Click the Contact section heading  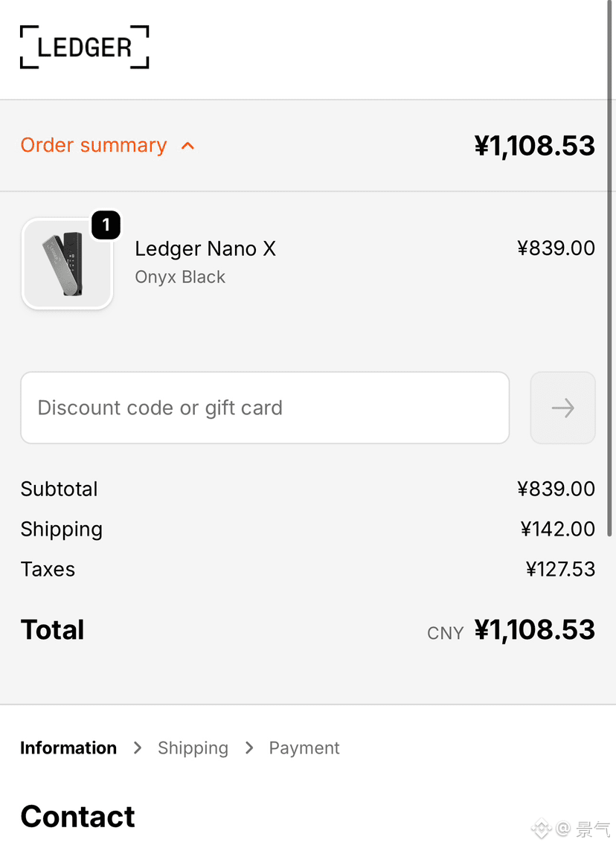point(77,816)
